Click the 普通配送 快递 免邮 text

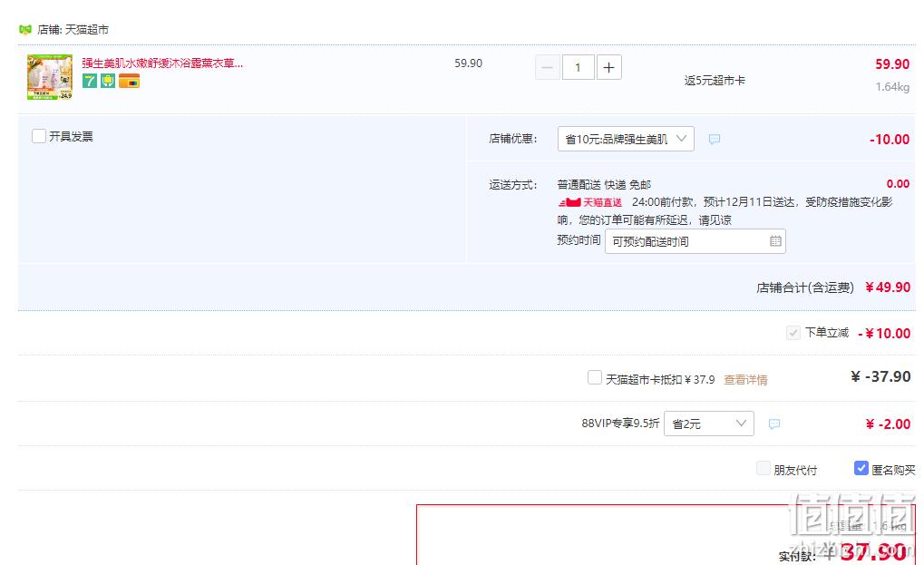(604, 185)
